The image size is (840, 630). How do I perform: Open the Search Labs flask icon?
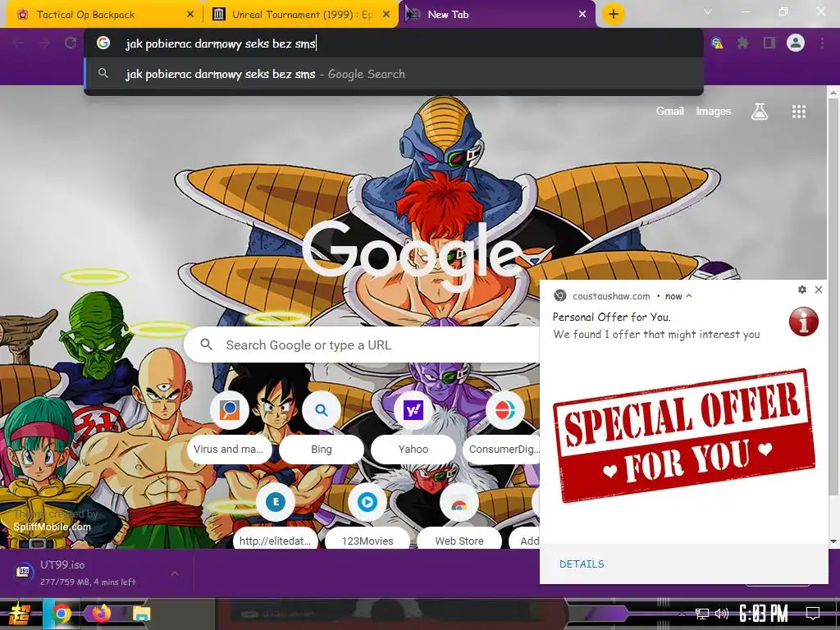pos(760,112)
